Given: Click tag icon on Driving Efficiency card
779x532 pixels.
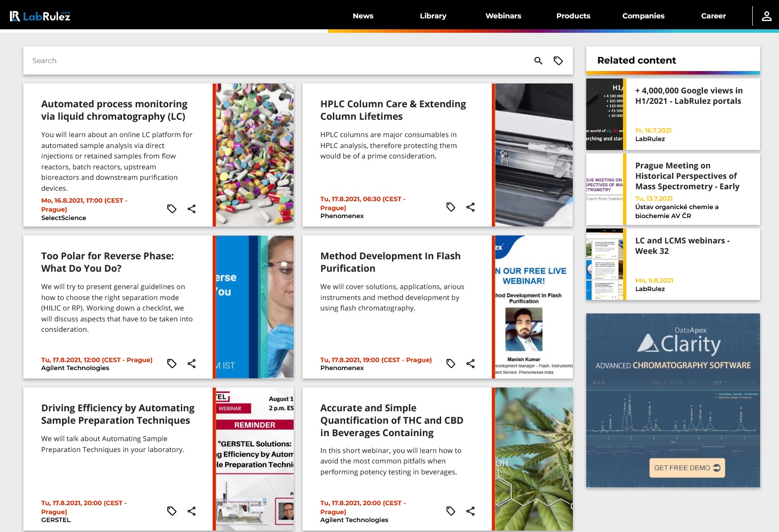Looking at the screenshot, I should 172,511.
